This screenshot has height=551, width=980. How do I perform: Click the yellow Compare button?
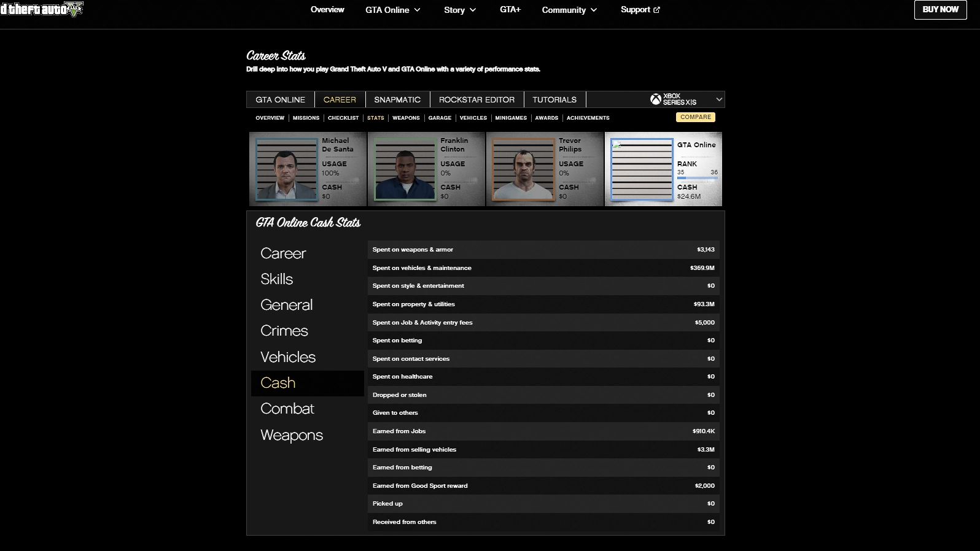pos(695,117)
